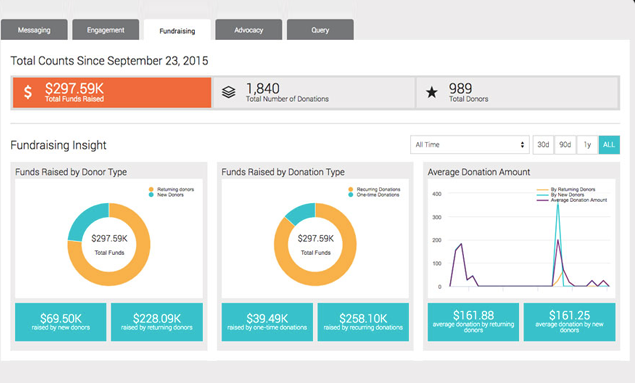
Task: Toggle the Average Donation Amount line legend
Action: pyautogui.click(x=543, y=200)
